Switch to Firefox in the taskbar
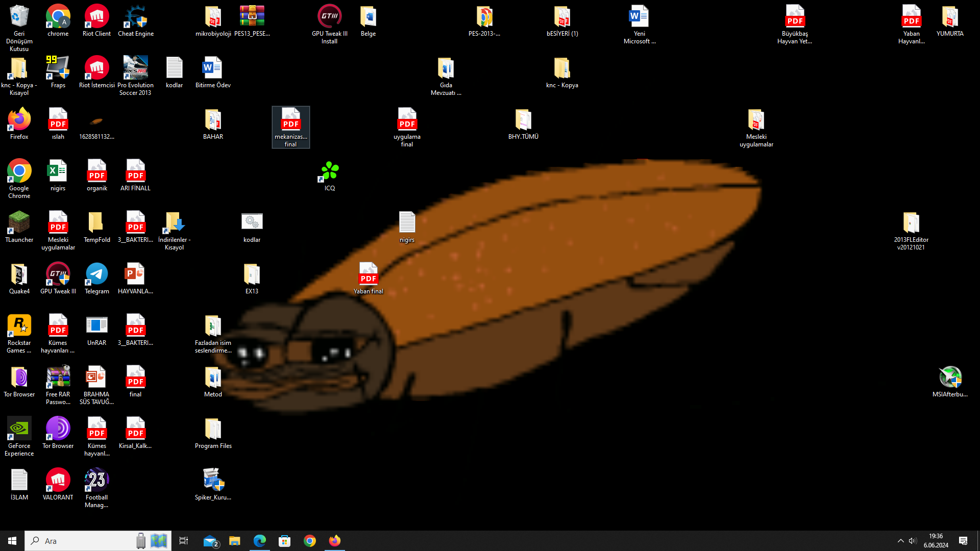This screenshot has width=980, height=551. pyautogui.click(x=335, y=541)
